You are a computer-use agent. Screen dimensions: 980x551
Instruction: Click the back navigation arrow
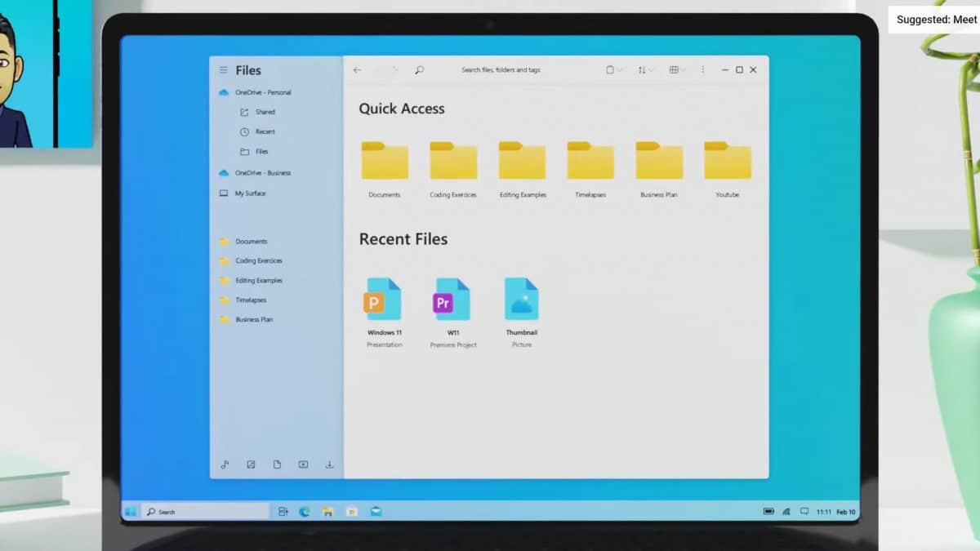357,70
